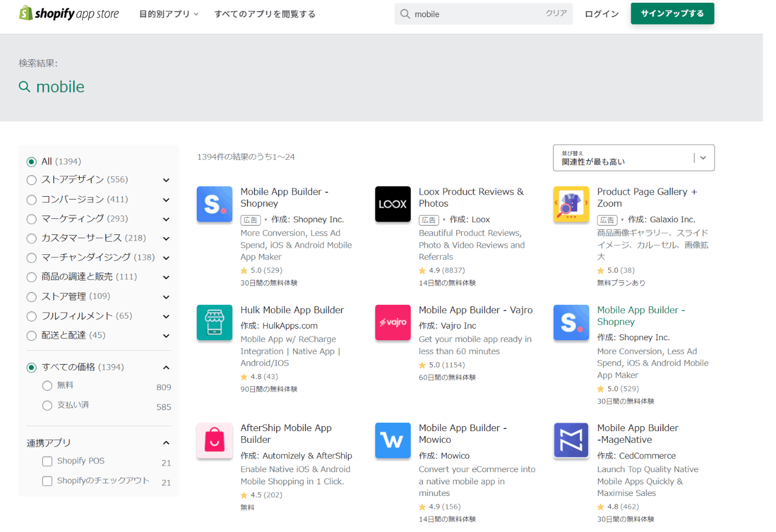Open the Loox app icon
The height and width of the screenshot is (532, 776).
point(392,204)
